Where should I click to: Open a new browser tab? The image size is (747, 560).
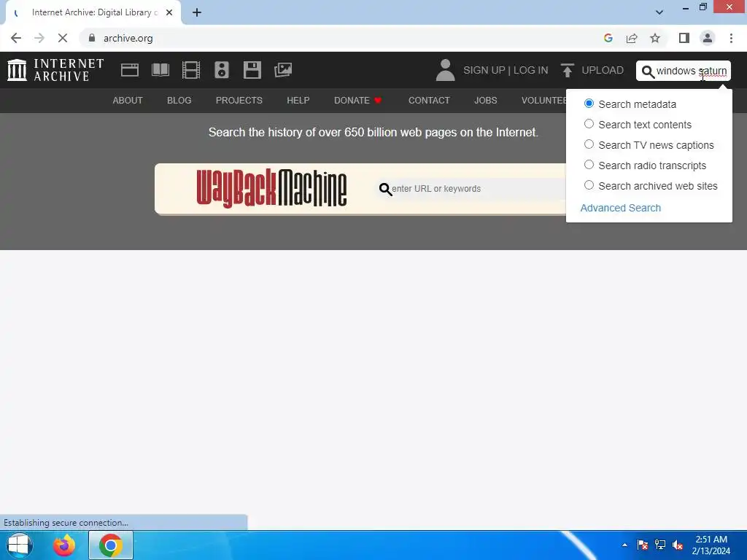pos(197,13)
